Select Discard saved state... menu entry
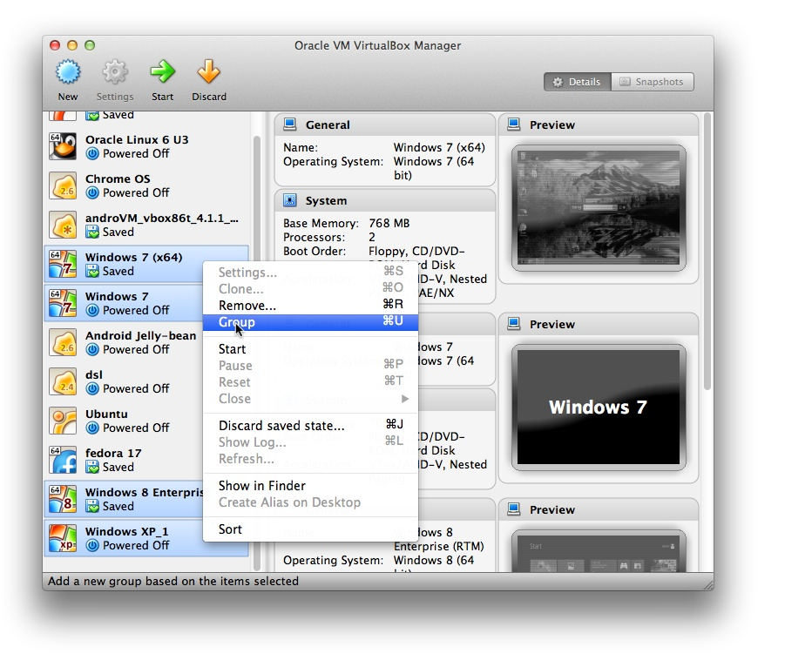This screenshot has width=812, height=667. click(281, 426)
